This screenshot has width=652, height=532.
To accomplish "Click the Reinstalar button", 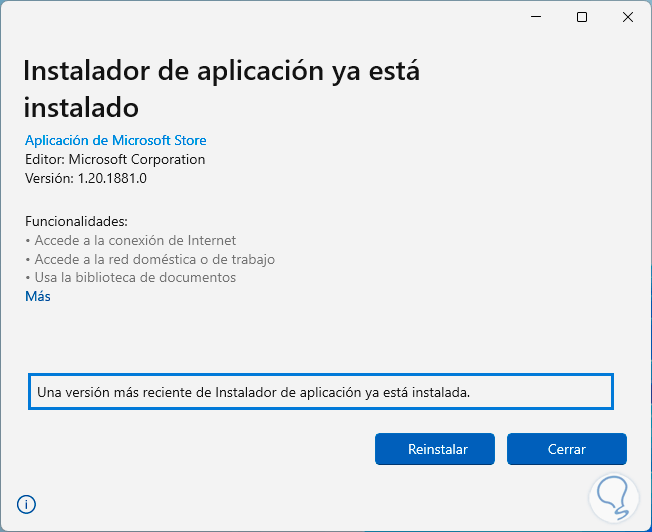I will pos(435,449).
